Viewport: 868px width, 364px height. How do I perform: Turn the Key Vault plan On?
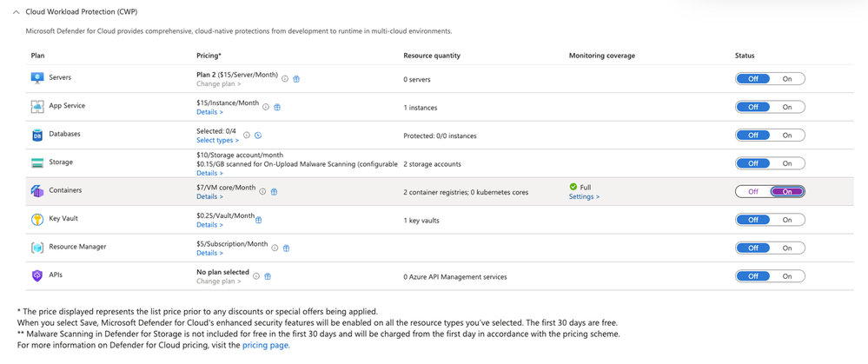tap(787, 220)
